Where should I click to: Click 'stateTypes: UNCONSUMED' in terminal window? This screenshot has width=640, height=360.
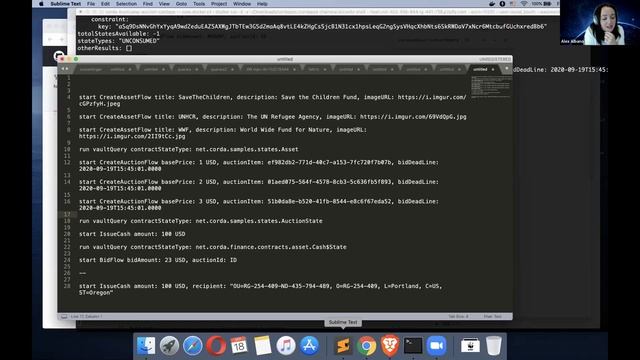(118, 41)
